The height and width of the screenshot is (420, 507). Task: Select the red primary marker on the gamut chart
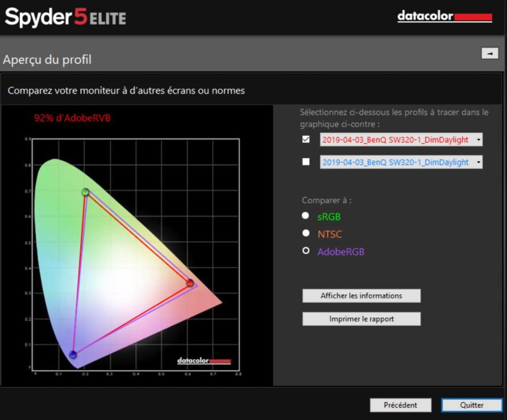pyautogui.click(x=190, y=283)
